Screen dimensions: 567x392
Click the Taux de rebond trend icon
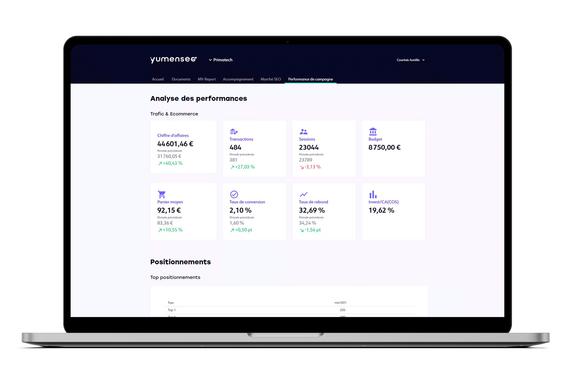coord(304,194)
